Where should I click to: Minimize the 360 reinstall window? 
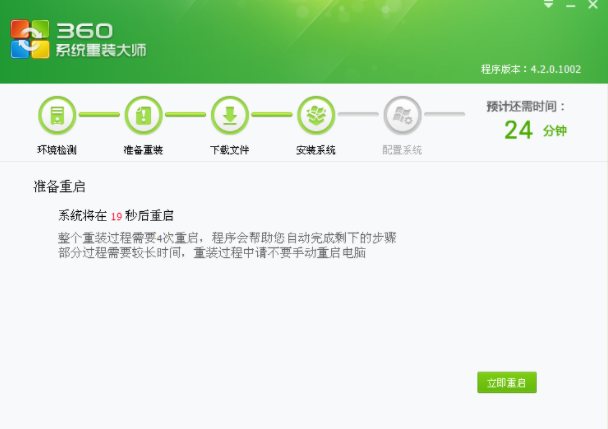tap(570, 5)
